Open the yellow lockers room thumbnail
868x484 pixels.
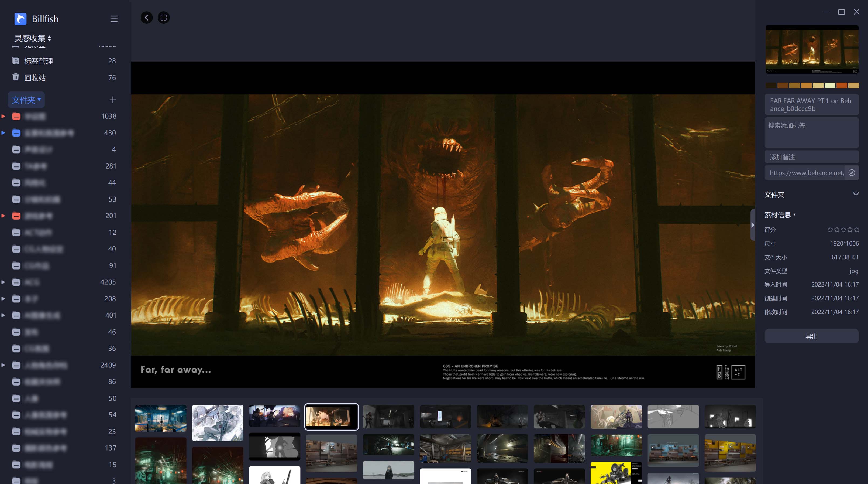[x=730, y=453]
